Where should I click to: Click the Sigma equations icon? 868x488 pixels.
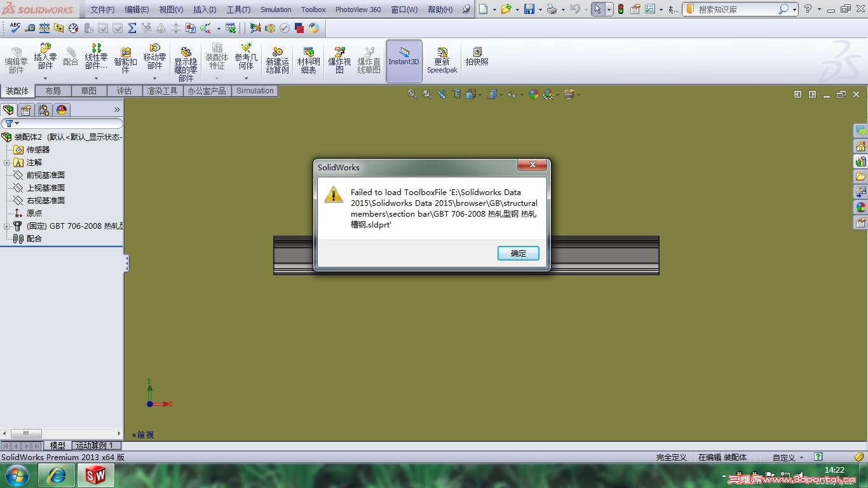132,28
